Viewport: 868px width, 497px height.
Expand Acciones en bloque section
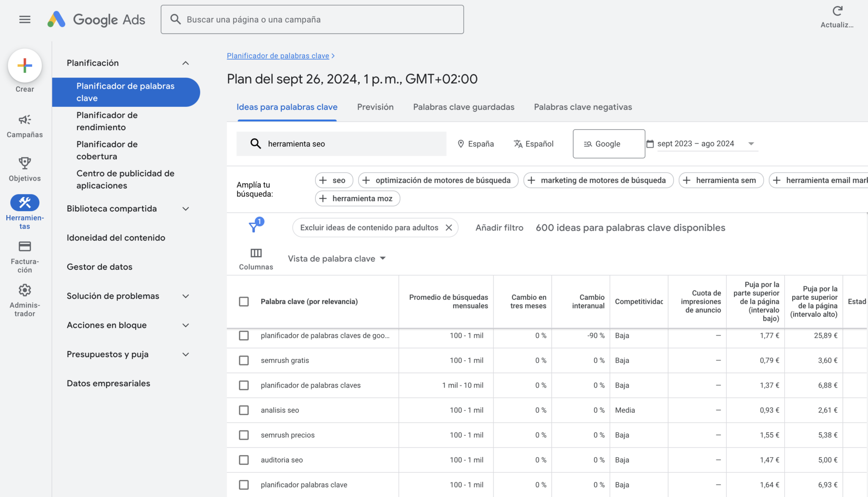186,325
